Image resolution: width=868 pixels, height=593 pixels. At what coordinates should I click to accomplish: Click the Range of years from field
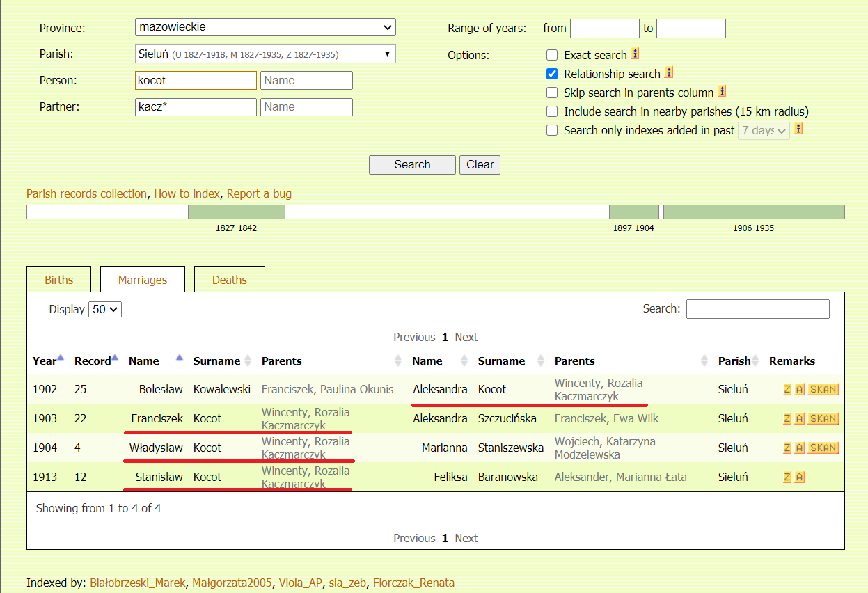(604, 29)
